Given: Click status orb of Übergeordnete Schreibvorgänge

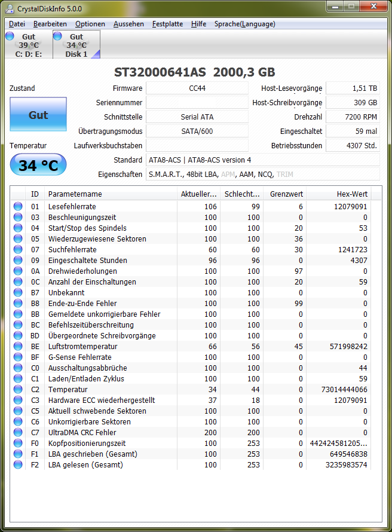Looking at the screenshot, I should [18, 335].
